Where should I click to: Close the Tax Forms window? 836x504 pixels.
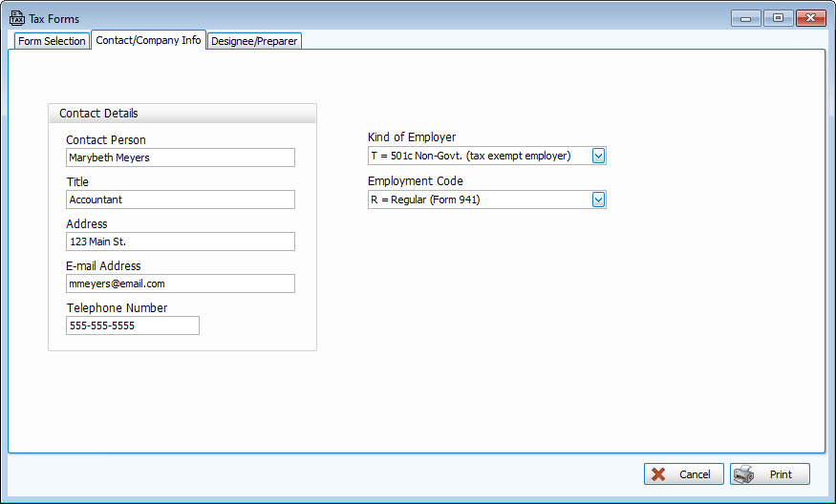click(810, 18)
